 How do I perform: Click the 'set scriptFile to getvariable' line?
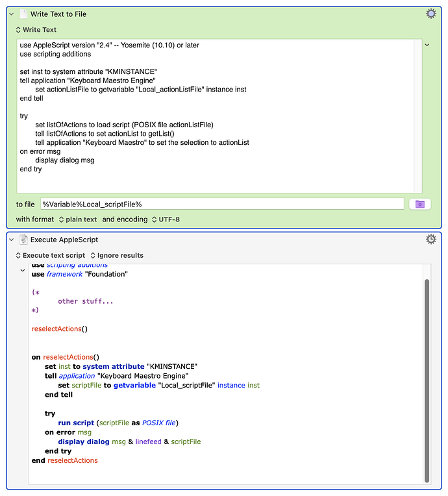pos(159,385)
